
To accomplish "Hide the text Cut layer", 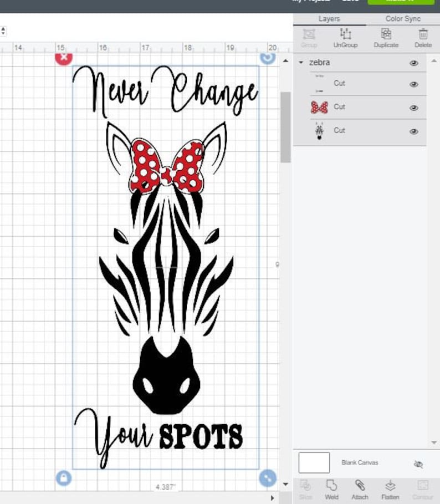I will (413, 84).
